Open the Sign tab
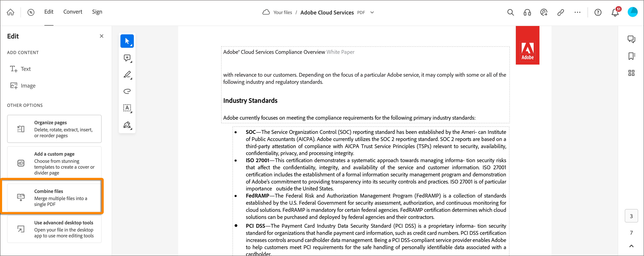Viewport: 644px width, 256px height. point(97,12)
